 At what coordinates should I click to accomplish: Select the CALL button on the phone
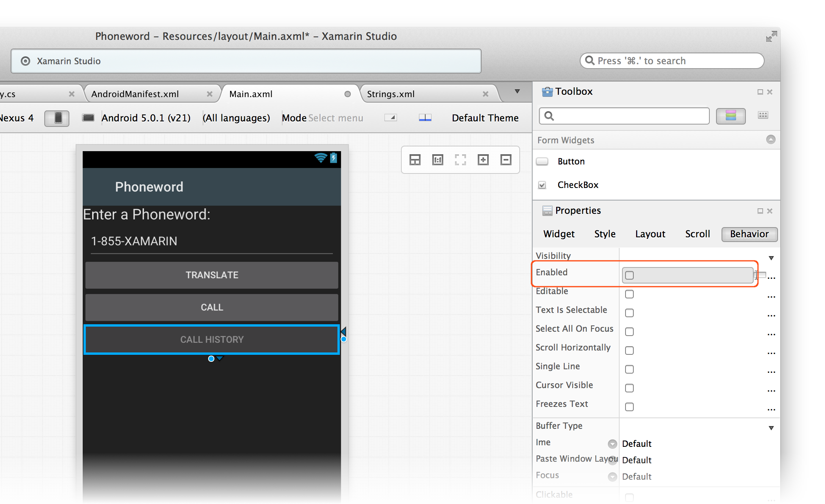pos(212,307)
